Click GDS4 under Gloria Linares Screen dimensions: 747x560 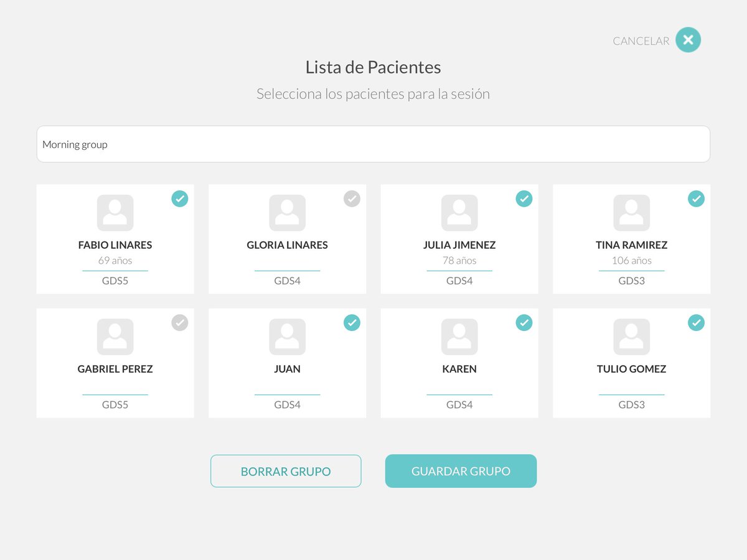pos(287,281)
